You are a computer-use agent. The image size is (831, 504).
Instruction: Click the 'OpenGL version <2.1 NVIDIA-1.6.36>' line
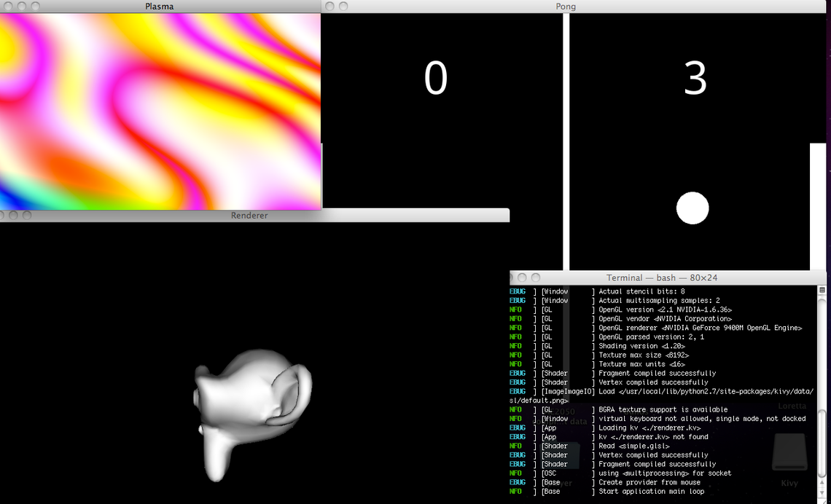(x=665, y=310)
